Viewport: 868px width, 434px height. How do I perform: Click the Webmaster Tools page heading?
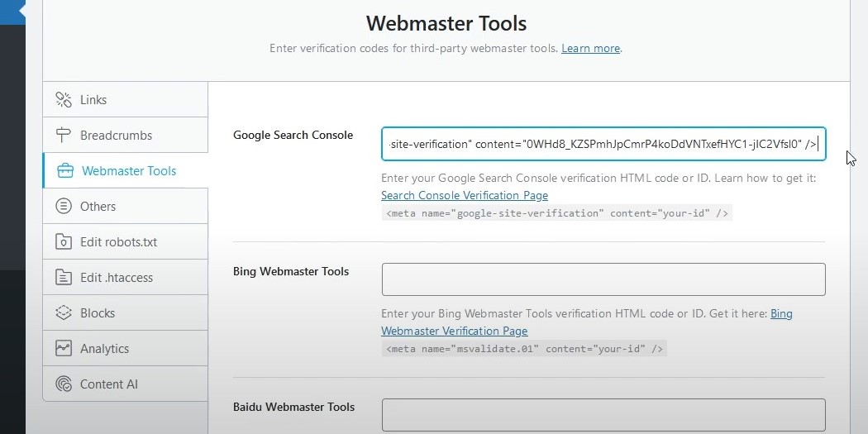coord(446,23)
